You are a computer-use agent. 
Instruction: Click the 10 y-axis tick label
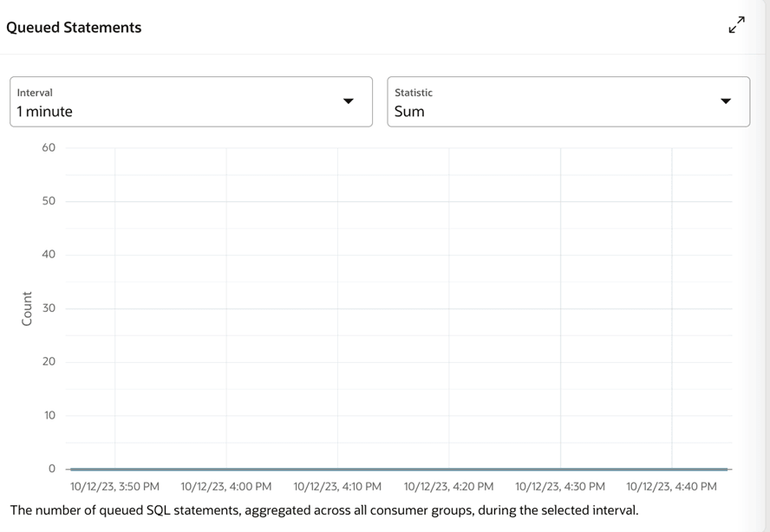49,415
